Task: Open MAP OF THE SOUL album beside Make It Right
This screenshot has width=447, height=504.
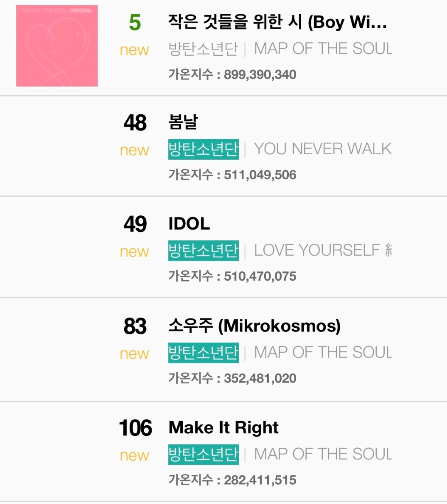Action: [323, 455]
